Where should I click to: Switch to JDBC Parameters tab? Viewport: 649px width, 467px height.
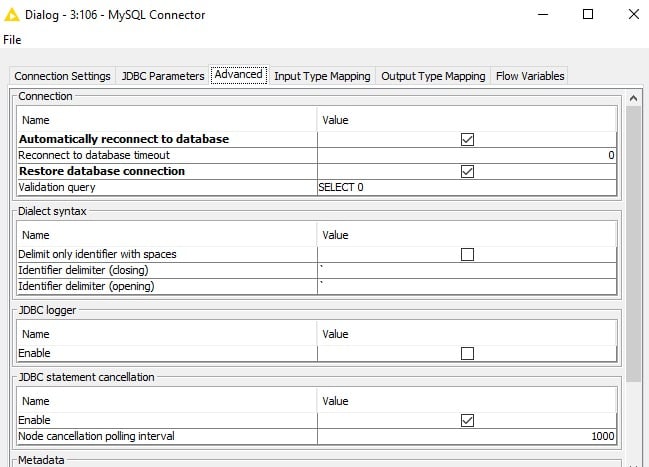163,76
